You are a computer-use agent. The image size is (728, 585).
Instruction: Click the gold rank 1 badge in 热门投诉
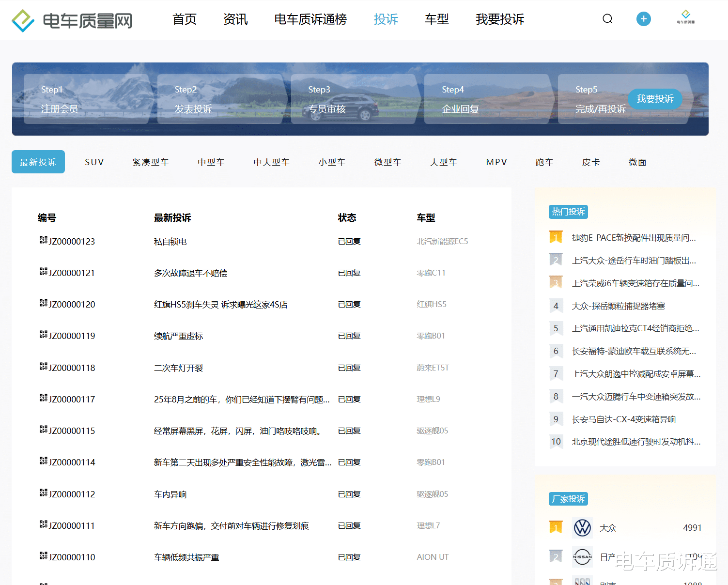[x=556, y=237]
